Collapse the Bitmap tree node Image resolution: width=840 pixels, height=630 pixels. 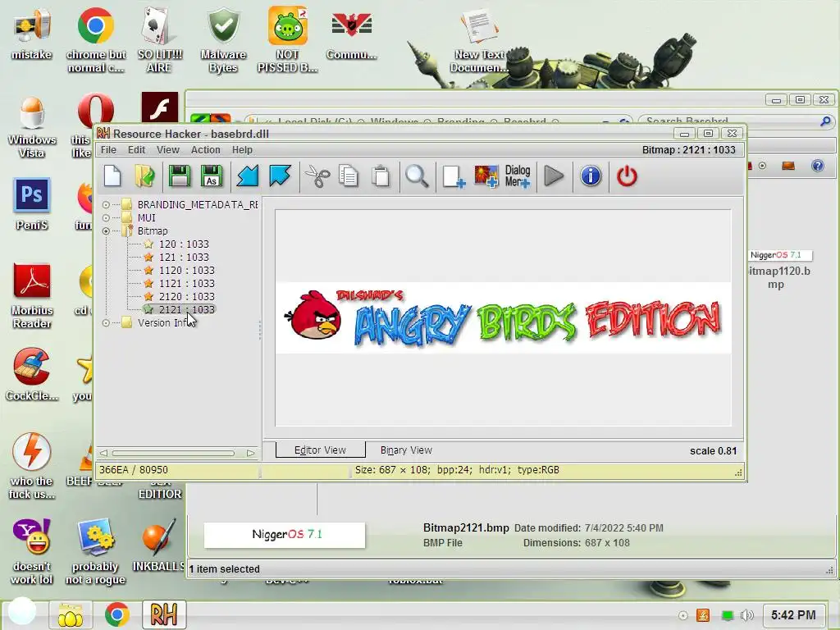click(x=106, y=231)
